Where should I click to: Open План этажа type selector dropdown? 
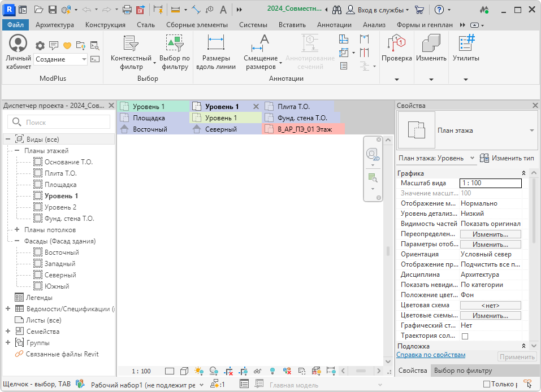click(x=532, y=130)
